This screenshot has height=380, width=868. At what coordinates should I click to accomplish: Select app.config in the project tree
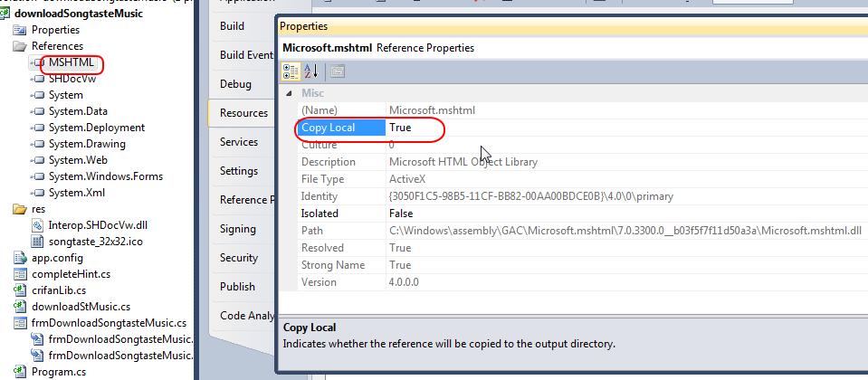[57, 258]
